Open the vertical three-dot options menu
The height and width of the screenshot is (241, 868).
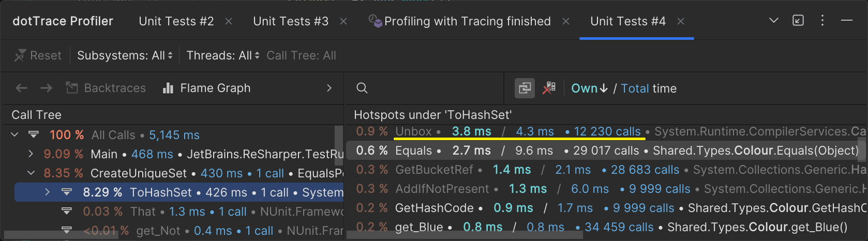pyautogui.click(x=822, y=21)
